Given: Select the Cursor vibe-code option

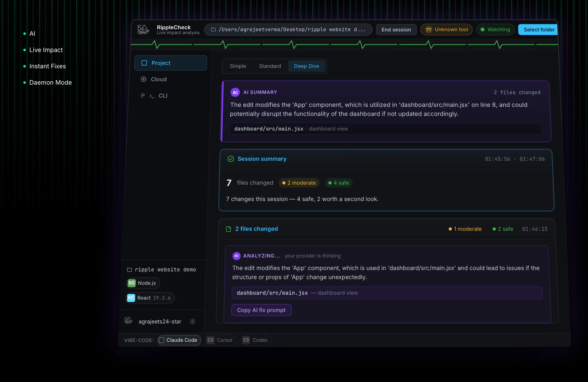Looking at the screenshot, I should coord(221,340).
